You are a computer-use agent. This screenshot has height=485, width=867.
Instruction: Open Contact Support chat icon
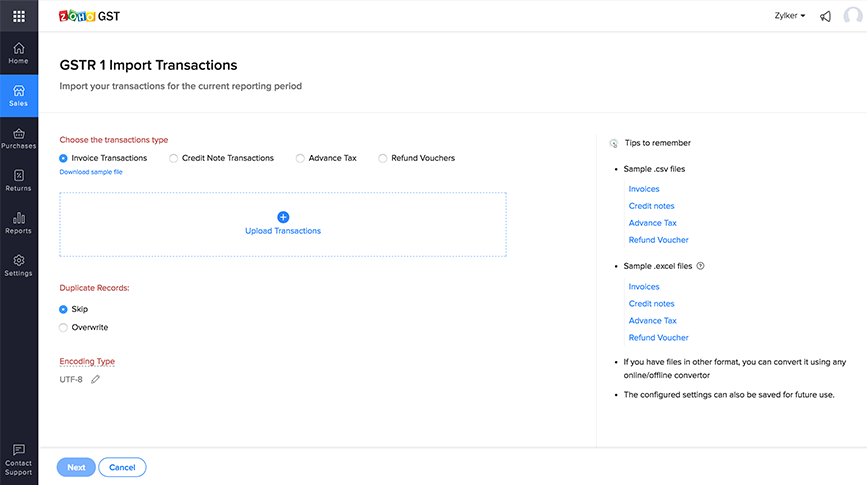19,451
